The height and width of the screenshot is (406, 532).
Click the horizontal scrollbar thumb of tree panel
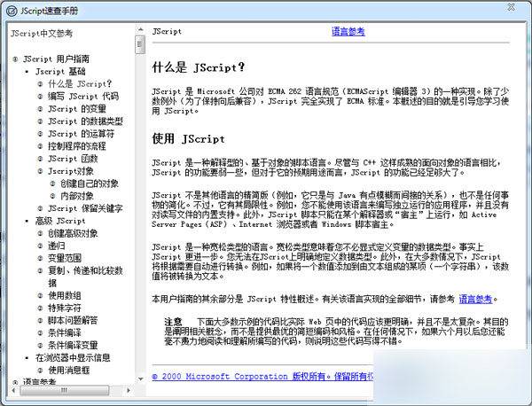[x=65, y=390]
